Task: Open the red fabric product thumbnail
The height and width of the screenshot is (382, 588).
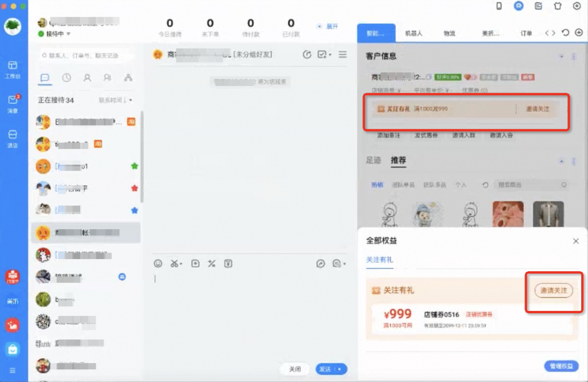Action: tap(508, 214)
